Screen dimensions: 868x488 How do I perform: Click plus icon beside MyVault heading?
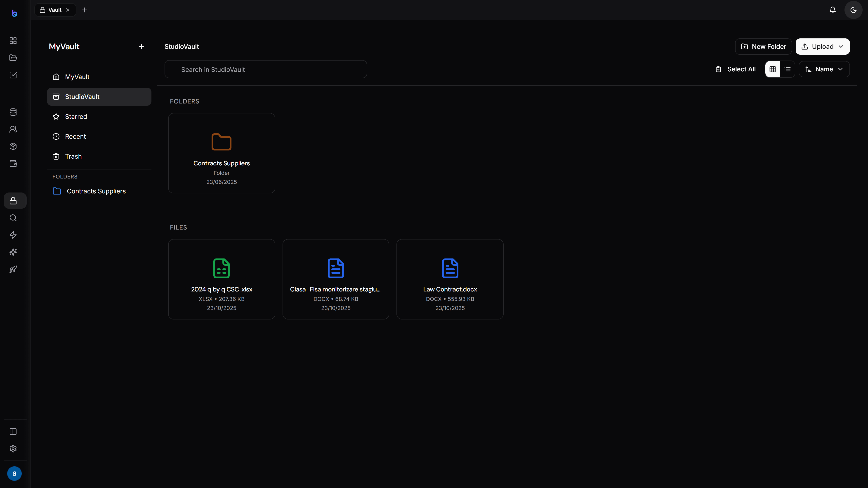(142, 47)
